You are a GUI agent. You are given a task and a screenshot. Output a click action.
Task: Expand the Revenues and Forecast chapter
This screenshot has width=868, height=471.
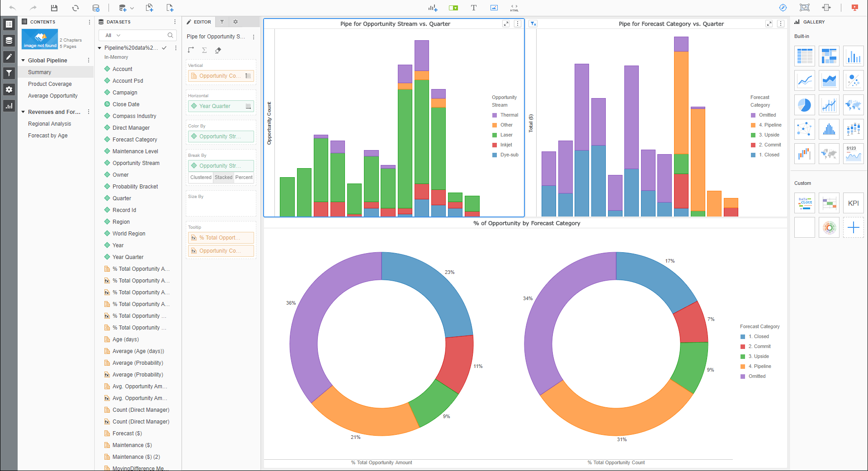pyautogui.click(x=23, y=112)
